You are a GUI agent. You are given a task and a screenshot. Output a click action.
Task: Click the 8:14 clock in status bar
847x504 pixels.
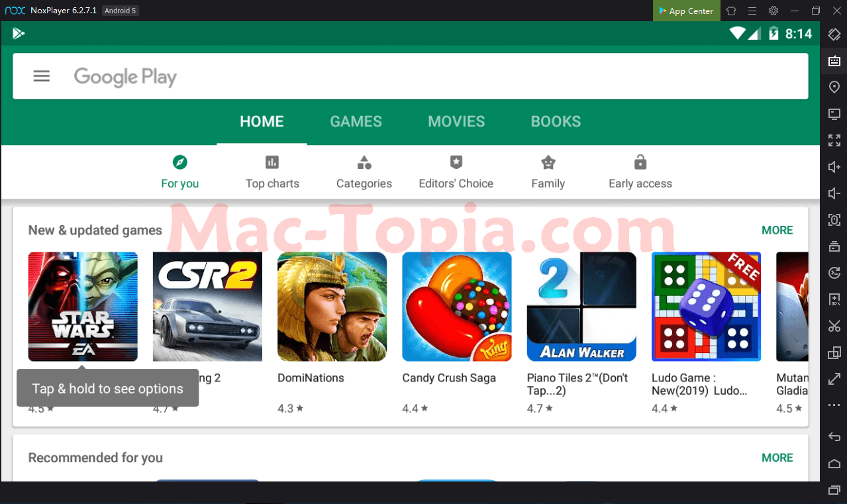point(798,34)
